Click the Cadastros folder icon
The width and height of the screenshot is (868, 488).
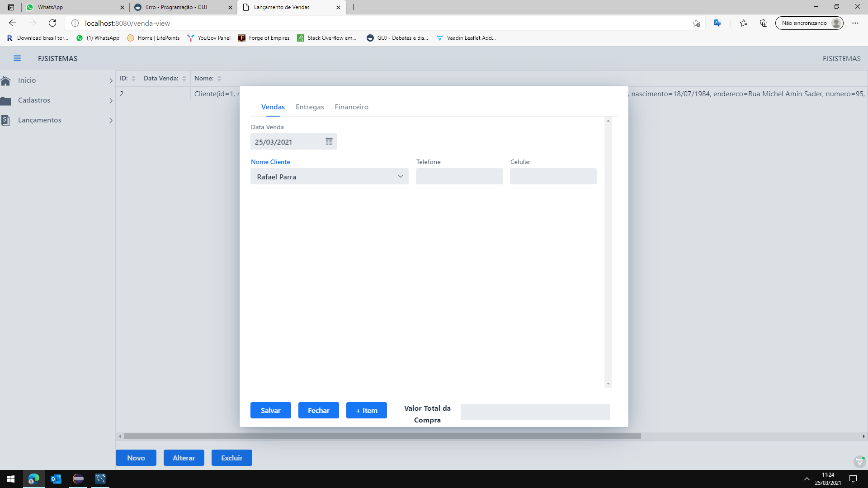click(6, 100)
